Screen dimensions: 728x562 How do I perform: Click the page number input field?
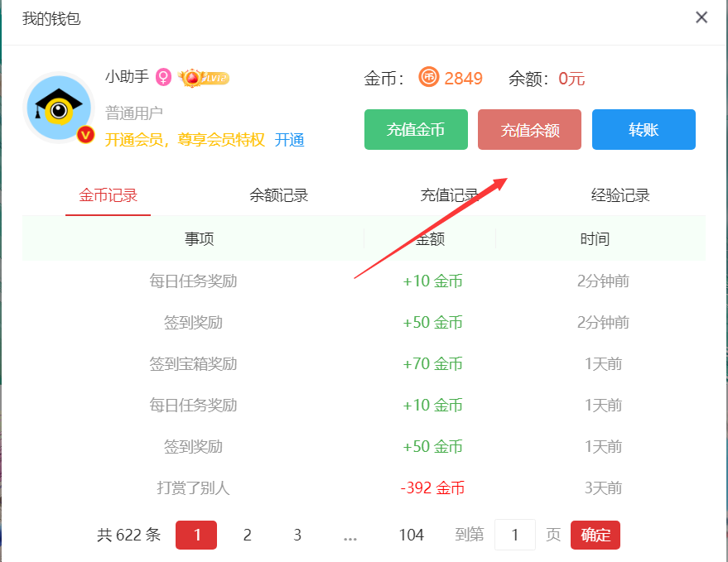[514, 536]
